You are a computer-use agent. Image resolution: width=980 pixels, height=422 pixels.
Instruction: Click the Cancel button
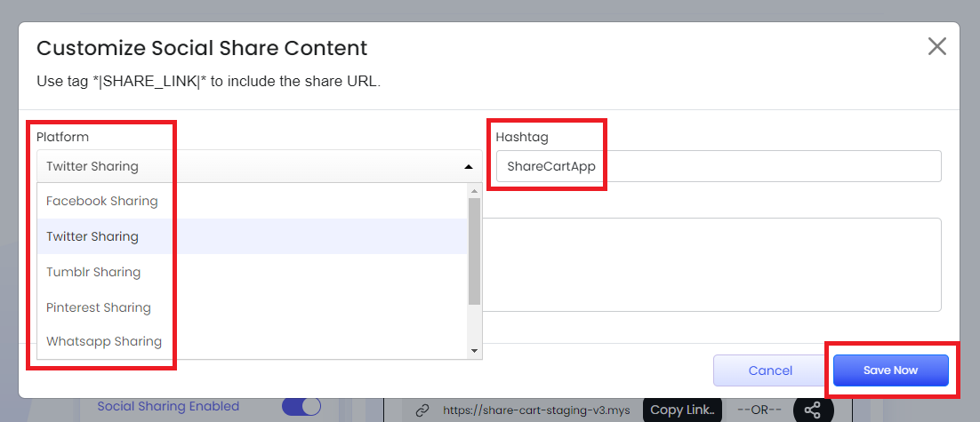(x=771, y=370)
